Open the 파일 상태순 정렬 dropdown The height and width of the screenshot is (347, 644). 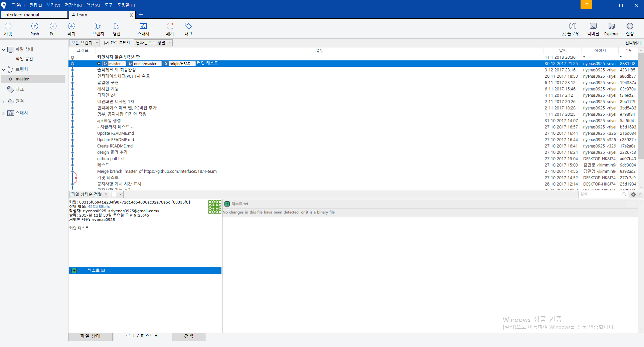(89, 194)
